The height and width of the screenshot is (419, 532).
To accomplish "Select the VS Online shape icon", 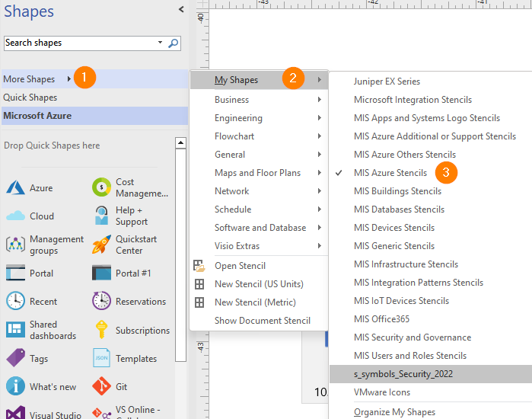I will point(101,413).
